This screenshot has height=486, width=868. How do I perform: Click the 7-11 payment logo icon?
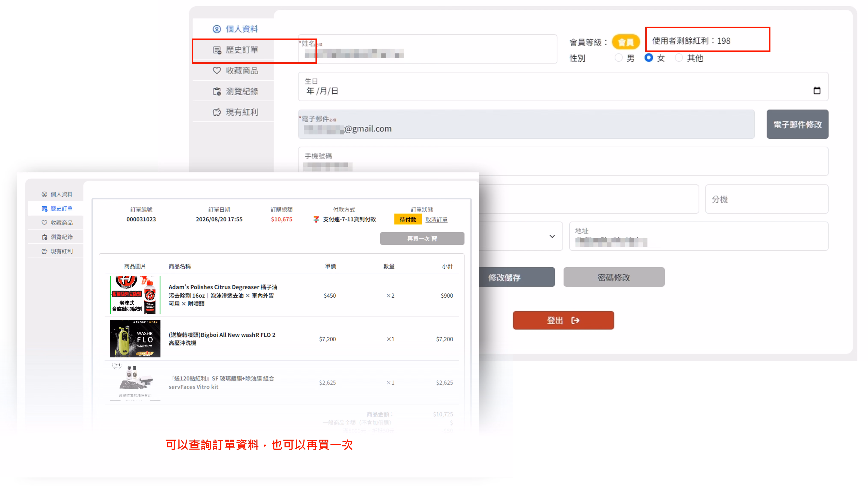[316, 219]
